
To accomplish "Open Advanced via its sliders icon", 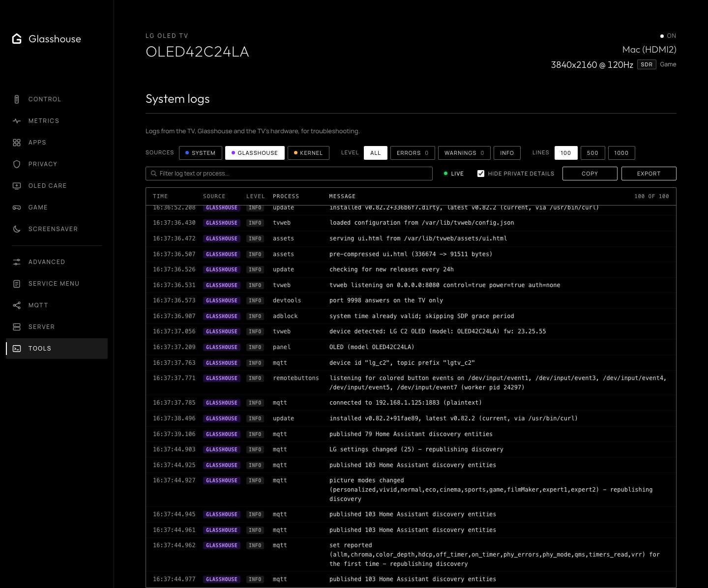I will (x=17, y=262).
